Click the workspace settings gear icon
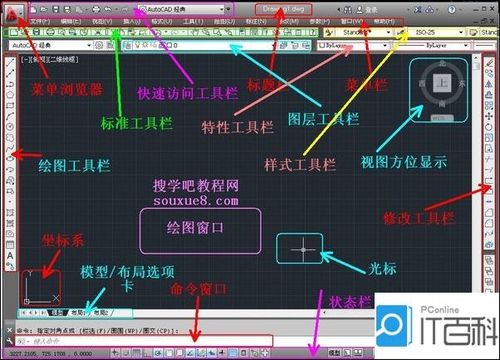This screenshot has height=360, width=500. [x=99, y=45]
